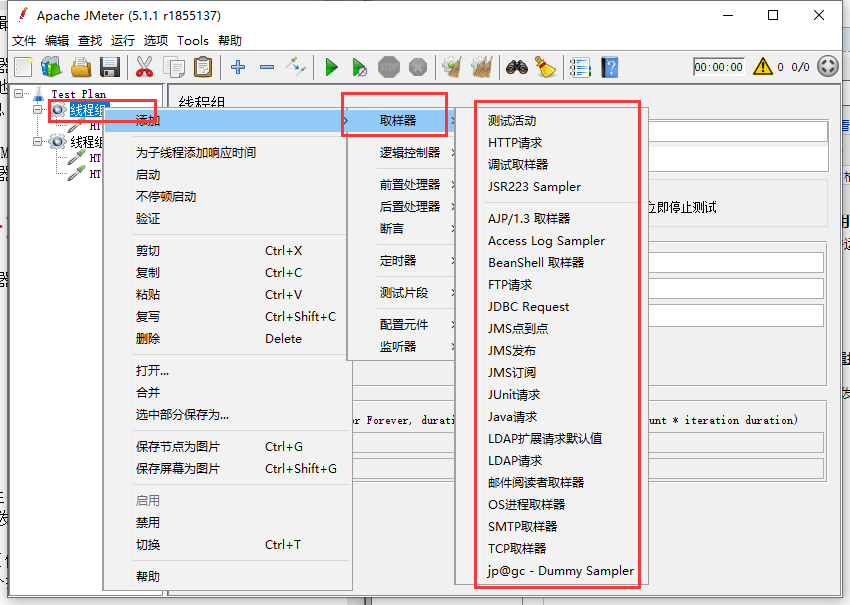Select Test Plan in the tree
This screenshot has height=605, width=850.
[x=79, y=94]
